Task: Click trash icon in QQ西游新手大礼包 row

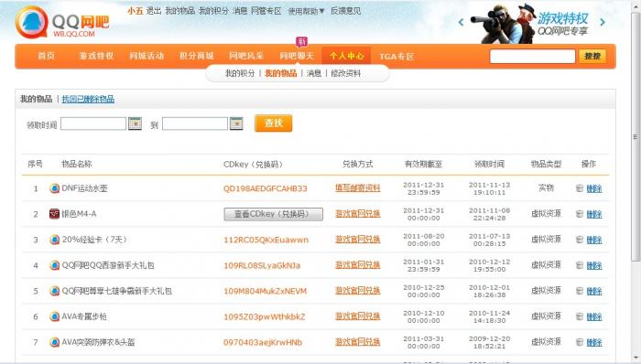Action: coord(580,265)
